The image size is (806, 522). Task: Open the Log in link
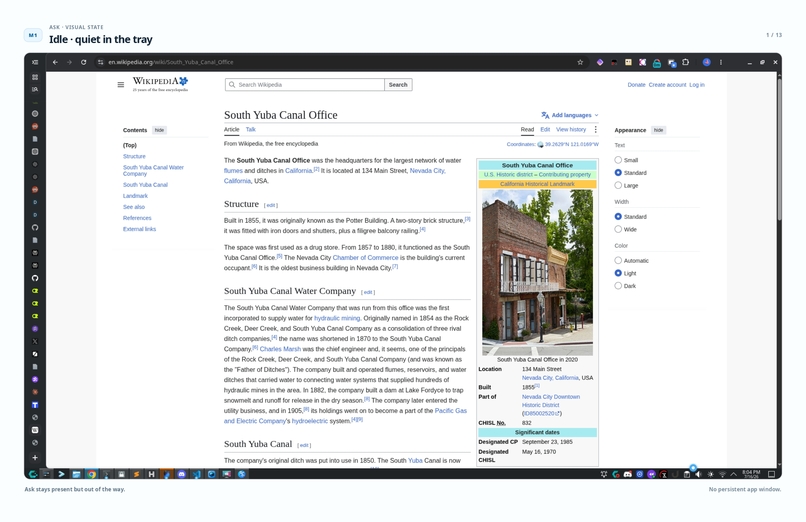697,85
